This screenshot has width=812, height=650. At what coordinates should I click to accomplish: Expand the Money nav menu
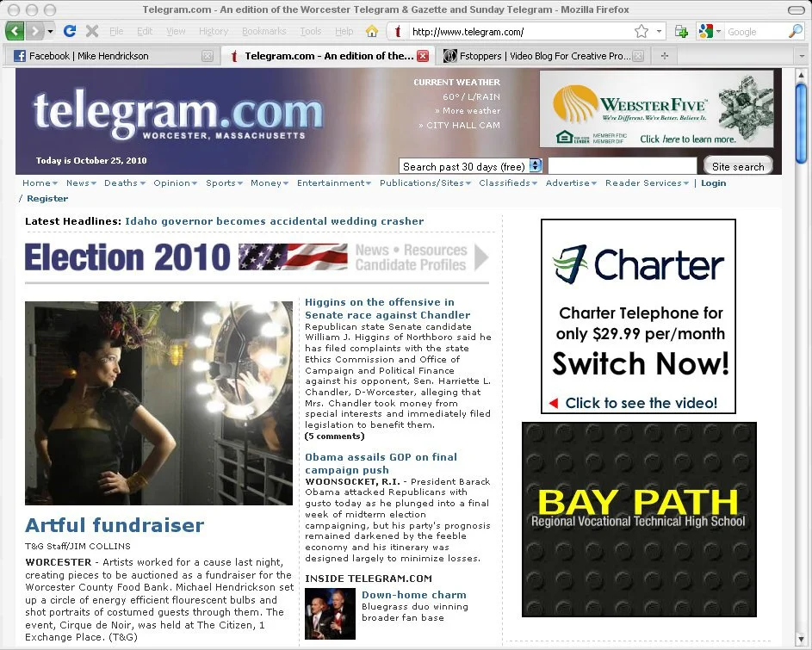tap(270, 183)
